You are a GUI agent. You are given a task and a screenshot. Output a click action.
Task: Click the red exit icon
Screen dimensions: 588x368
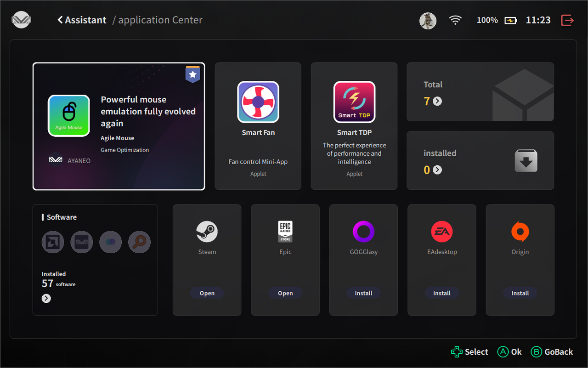567,20
